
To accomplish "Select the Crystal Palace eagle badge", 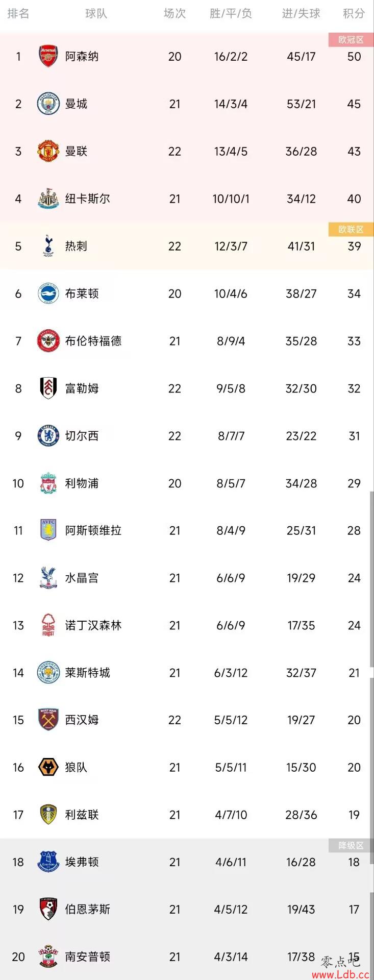I will coord(48,578).
